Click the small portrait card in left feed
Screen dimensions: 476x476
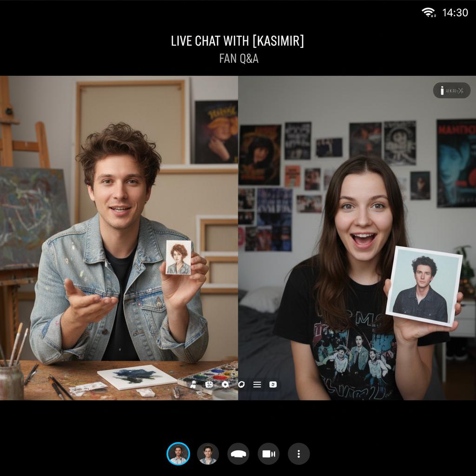coord(178,258)
